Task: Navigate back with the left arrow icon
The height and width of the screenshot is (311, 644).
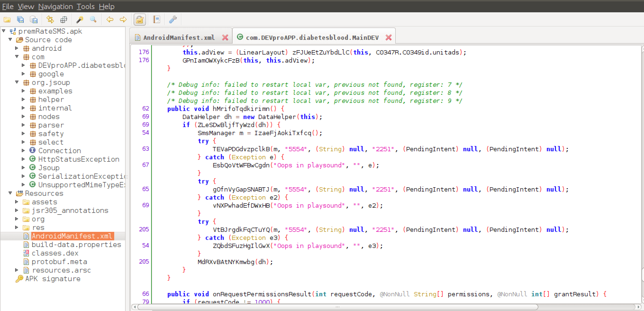Action: 110,19
